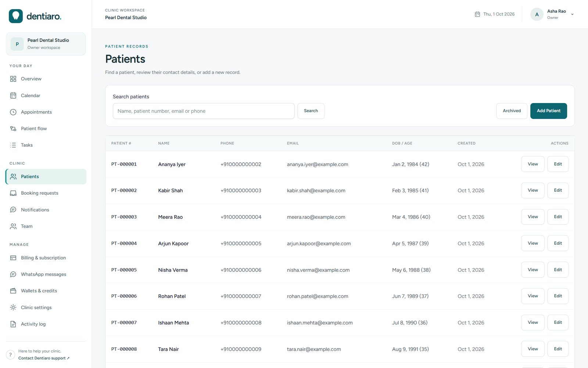View Nisha Verma's record
Viewport: 588px width, 368px height.
coord(533,270)
